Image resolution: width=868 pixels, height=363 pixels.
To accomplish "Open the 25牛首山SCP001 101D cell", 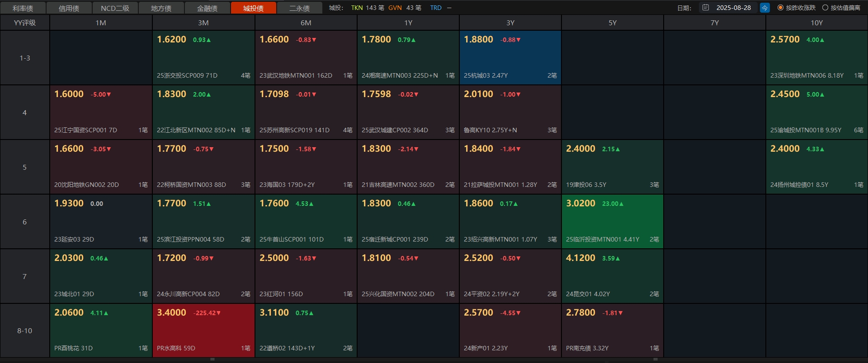I will tap(306, 222).
